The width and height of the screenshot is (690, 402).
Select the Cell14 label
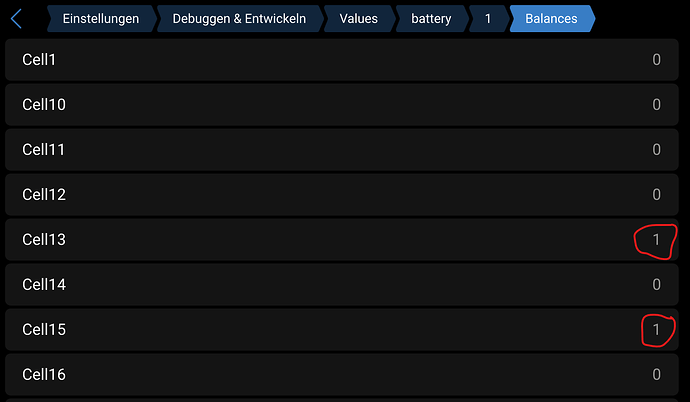44,285
